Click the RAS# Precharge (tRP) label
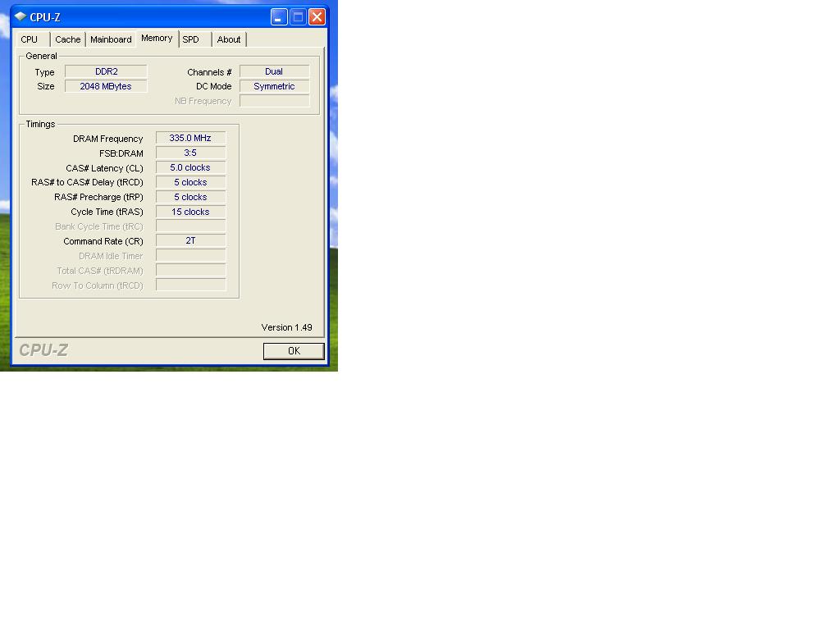The width and height of the screenshot is (840, 630). coord(98,197)
